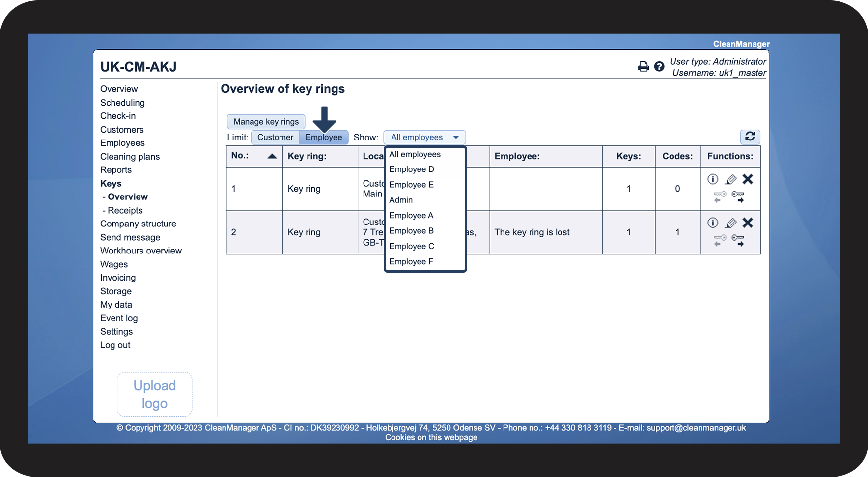Click the Manage key rings button
Screen dimensions: 868x477
point(266,122)
